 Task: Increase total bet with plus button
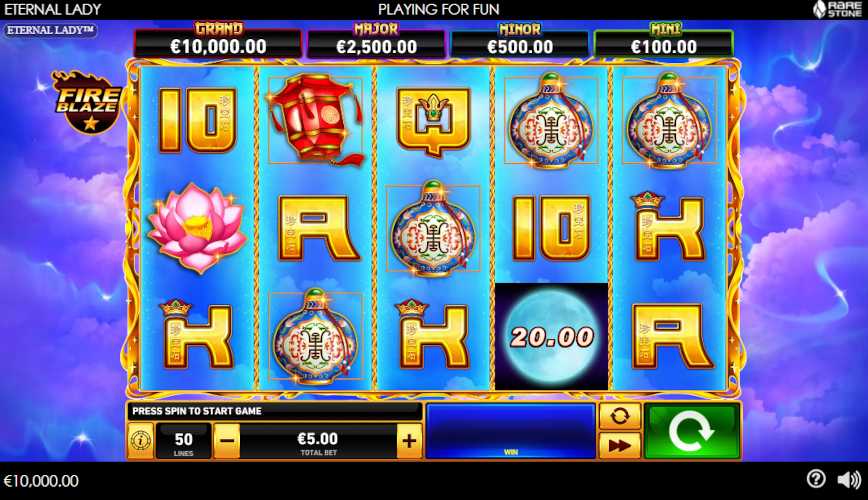point(409,441)
